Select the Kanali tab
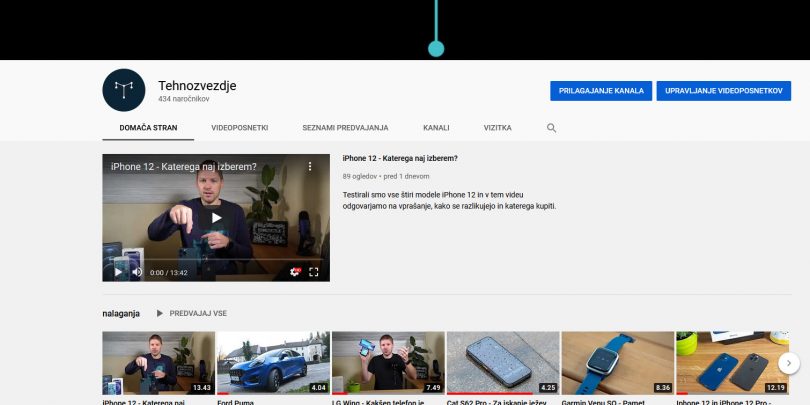The width and height of the screenshot is (810, 405). click(x=436, y=128)
